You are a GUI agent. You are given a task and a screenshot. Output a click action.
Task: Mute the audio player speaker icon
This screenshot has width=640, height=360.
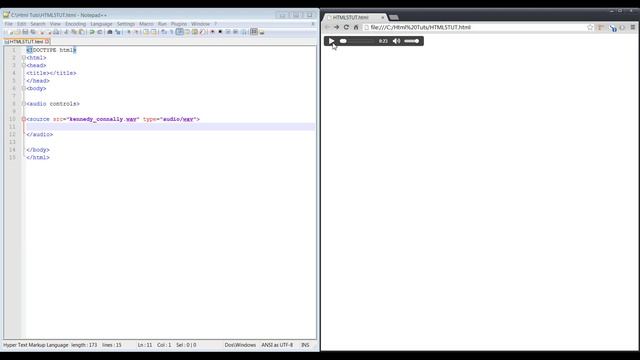click(x=396, y=41)
